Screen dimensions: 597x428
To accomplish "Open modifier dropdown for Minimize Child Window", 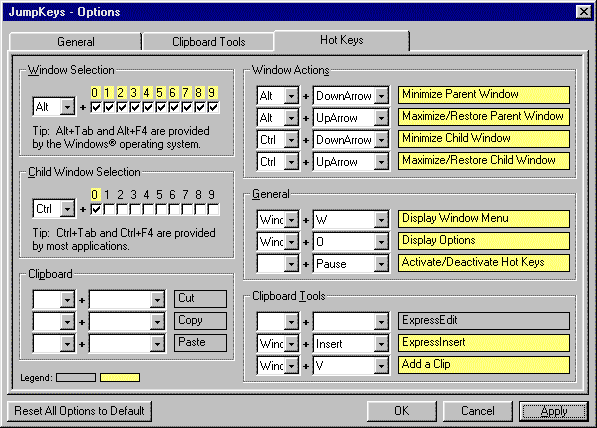I will (x=291, y=140).
